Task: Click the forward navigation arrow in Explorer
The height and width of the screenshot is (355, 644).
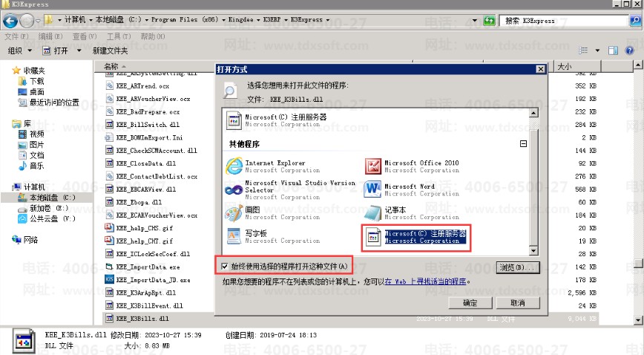Action: coord(27,21)
